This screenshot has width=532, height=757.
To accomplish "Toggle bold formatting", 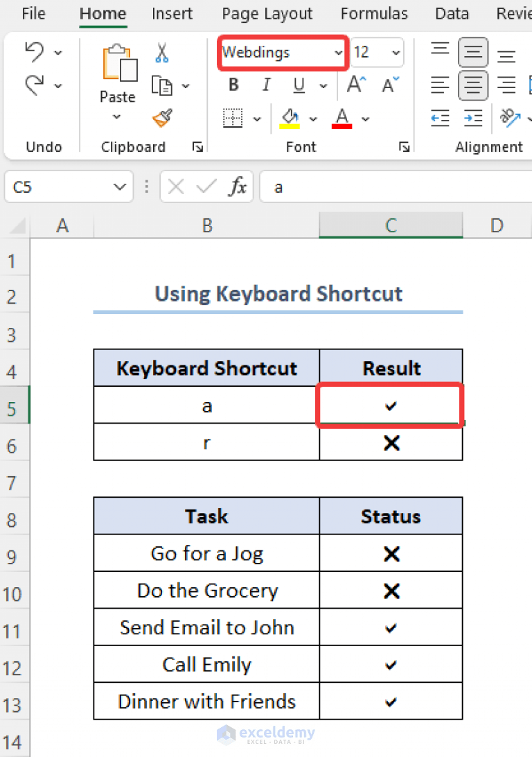I will tap(233, 85).
